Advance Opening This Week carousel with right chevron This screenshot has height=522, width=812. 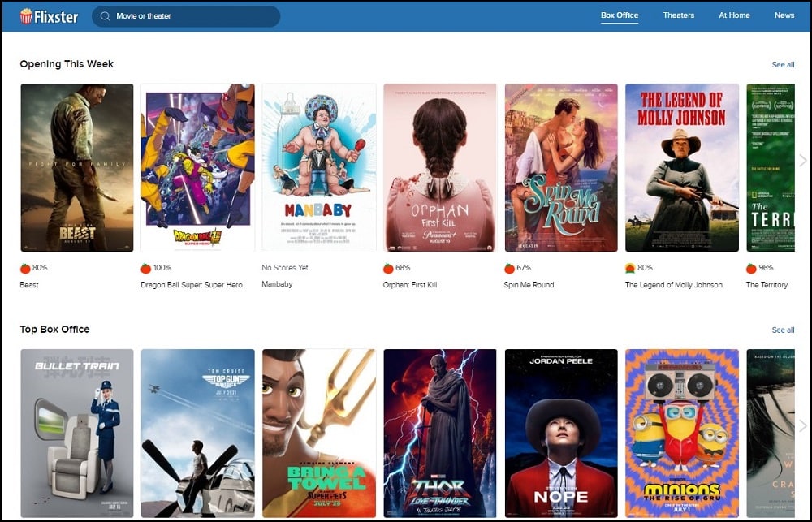tap(803, 161)
